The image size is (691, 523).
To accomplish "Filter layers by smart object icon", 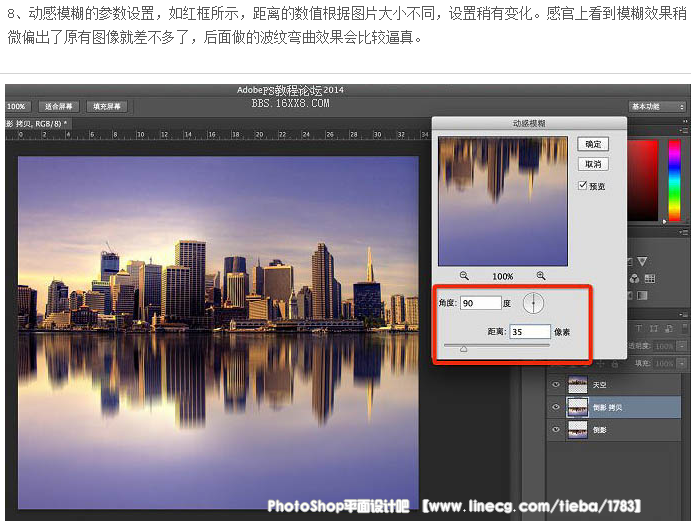I will (x=668, y=328).
